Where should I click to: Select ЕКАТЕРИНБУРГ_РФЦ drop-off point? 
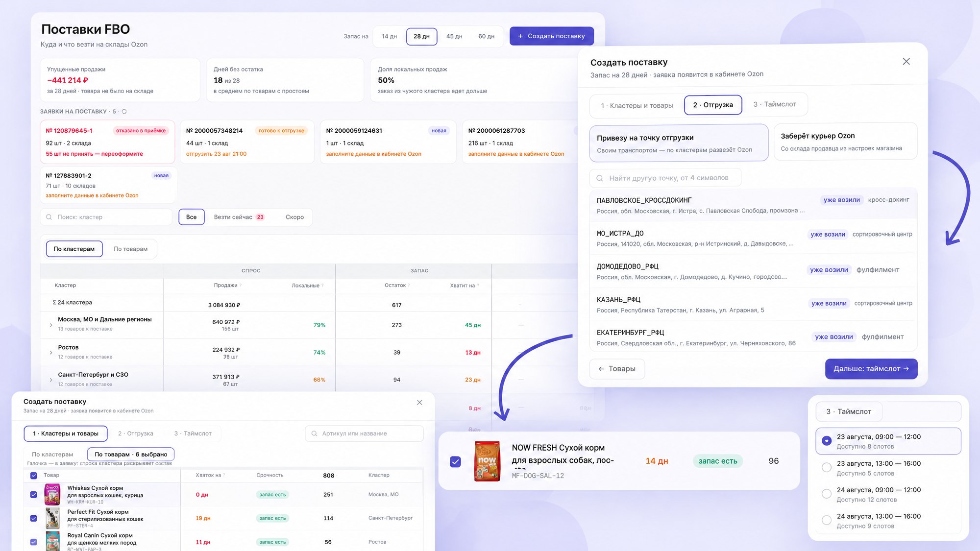[753, 337]
